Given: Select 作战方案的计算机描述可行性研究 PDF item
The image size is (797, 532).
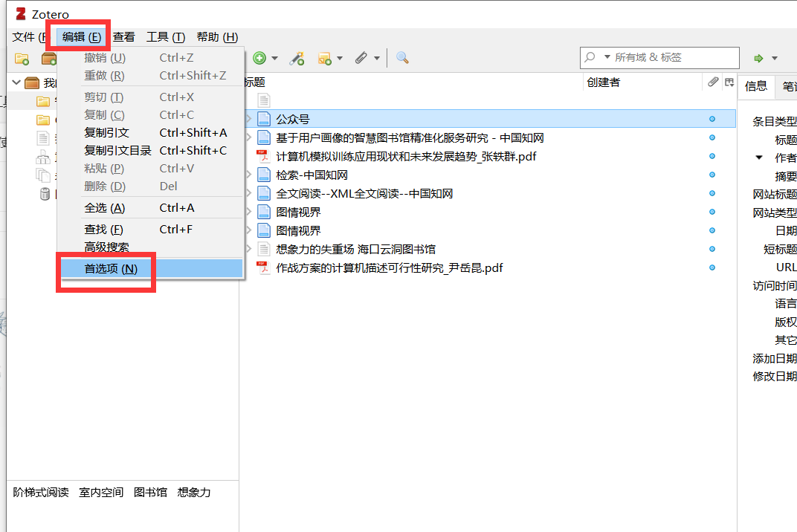Looking at the screenshot, I should [390, 267].
